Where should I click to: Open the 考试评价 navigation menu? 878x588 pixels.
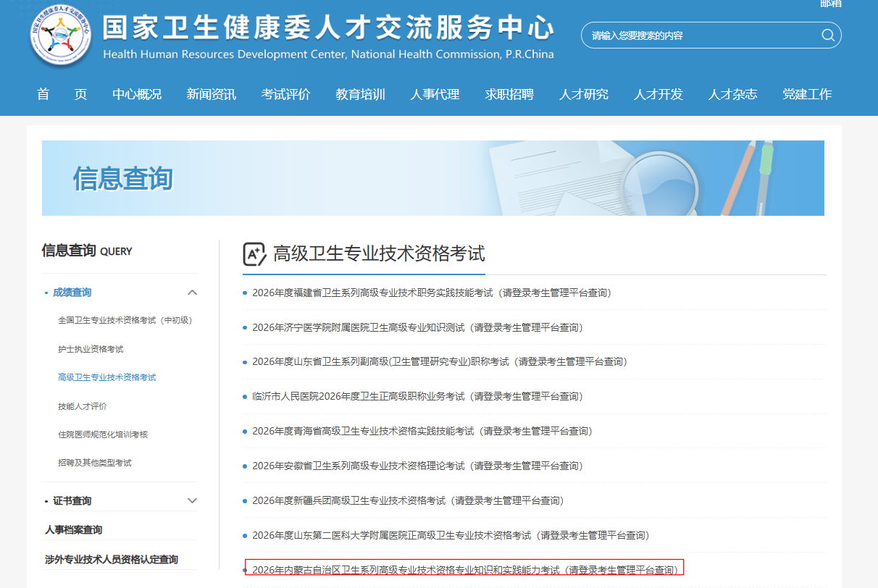tap(285, 94)
